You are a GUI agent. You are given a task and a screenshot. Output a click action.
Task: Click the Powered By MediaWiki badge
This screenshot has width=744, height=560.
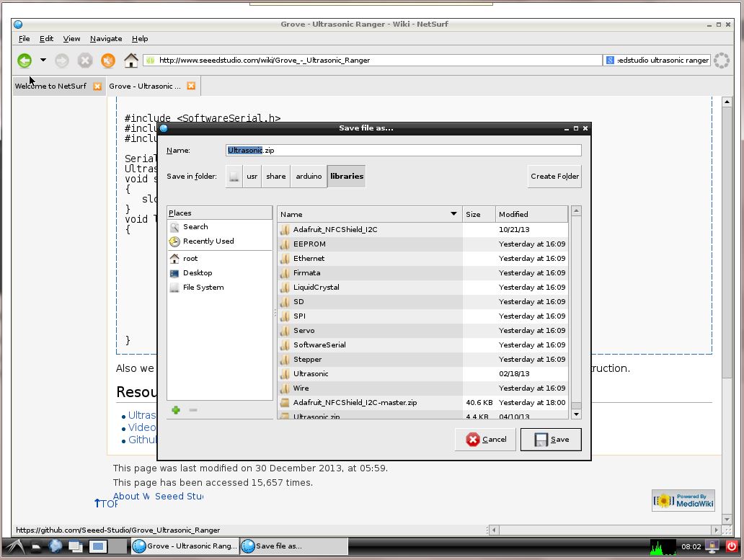pos(683,500)
